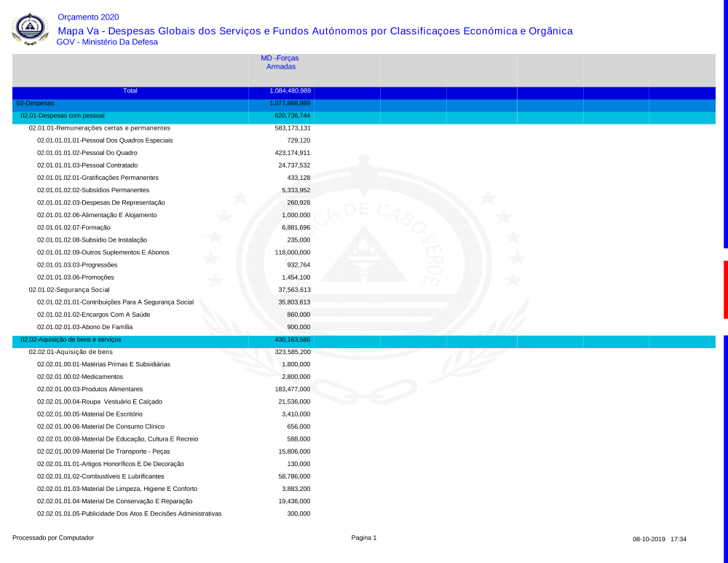Select '02.01-Despesas com pessoal' row

pos(63,116)
